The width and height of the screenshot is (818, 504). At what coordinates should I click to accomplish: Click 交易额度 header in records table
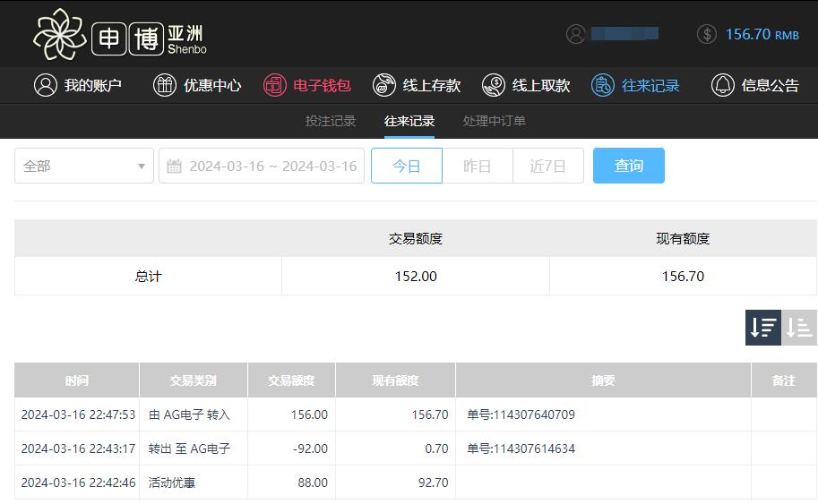(x=291, y=380)
